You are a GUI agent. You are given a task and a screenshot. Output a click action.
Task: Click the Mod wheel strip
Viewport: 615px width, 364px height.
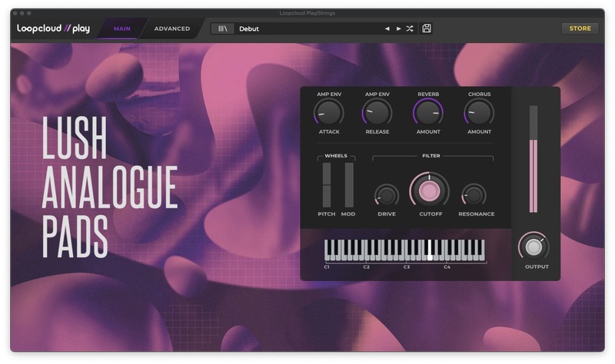349,185
